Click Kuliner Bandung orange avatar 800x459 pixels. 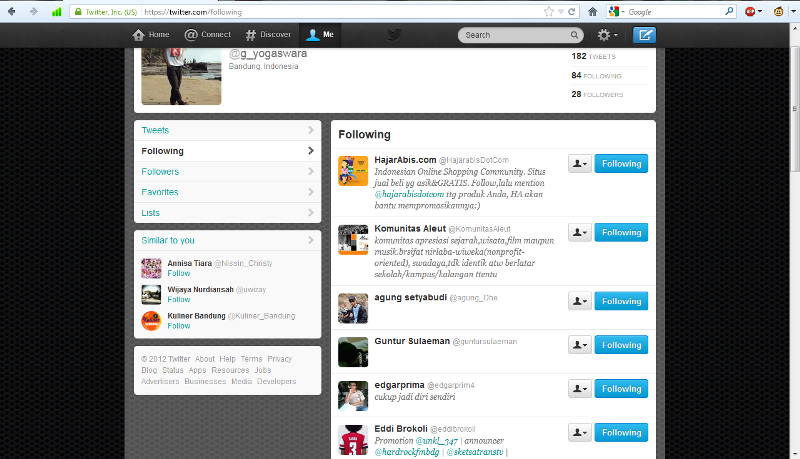pos(151,321)
